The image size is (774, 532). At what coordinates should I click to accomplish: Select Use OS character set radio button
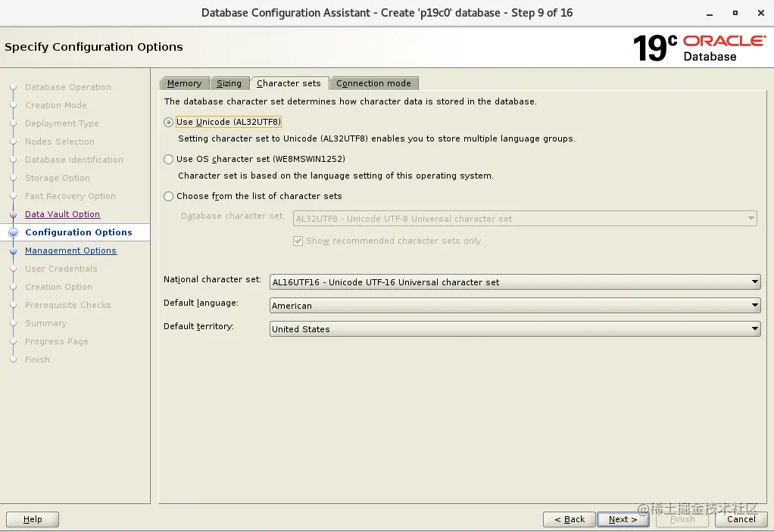click(x=168, y=159)
